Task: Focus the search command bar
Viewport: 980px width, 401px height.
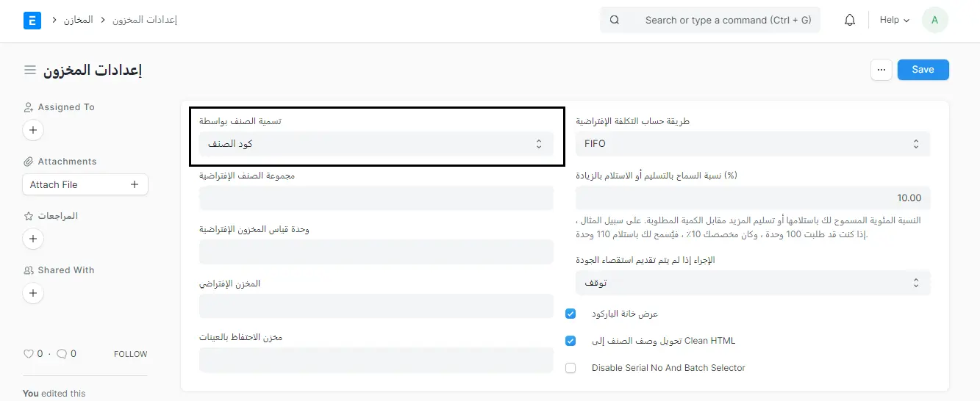Action: [710, 20]
